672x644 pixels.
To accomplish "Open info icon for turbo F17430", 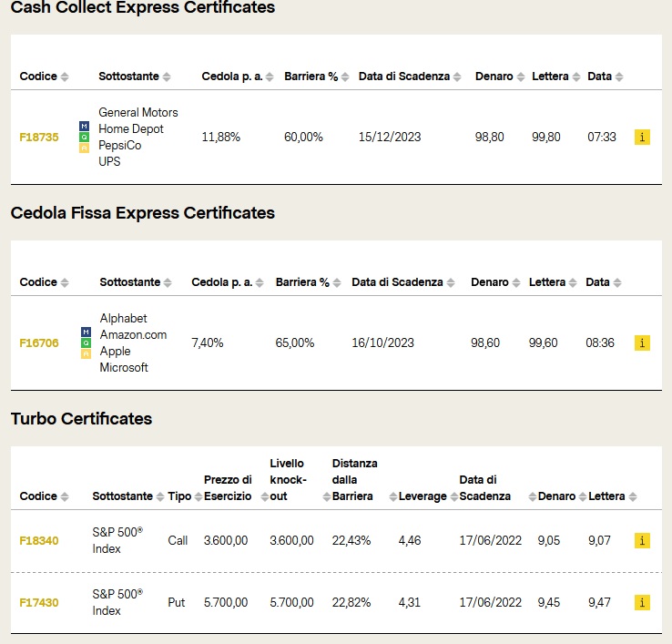I will point(642,602).
